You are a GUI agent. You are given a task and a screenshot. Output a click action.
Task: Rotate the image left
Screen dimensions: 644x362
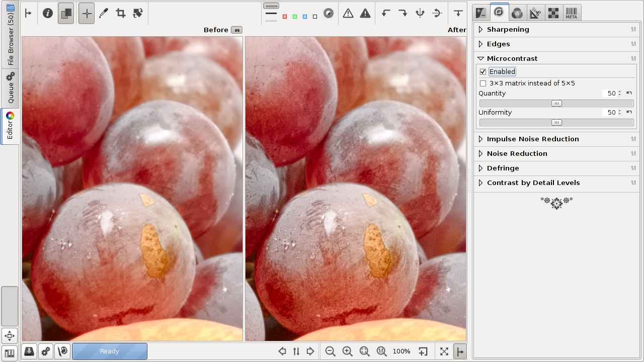386,14
